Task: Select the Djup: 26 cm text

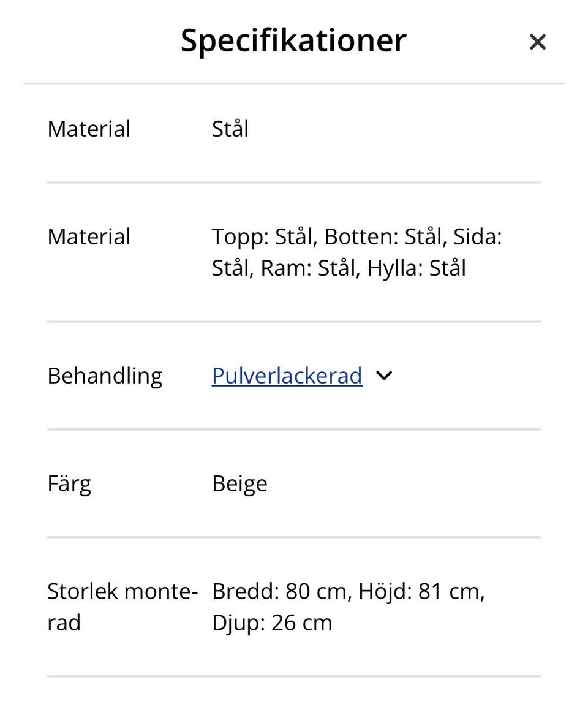Action: (x=272, y=623)
